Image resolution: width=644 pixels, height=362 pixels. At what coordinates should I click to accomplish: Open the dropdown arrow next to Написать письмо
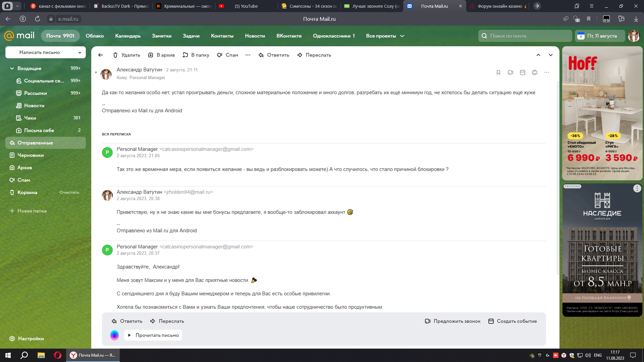point(80,52)
